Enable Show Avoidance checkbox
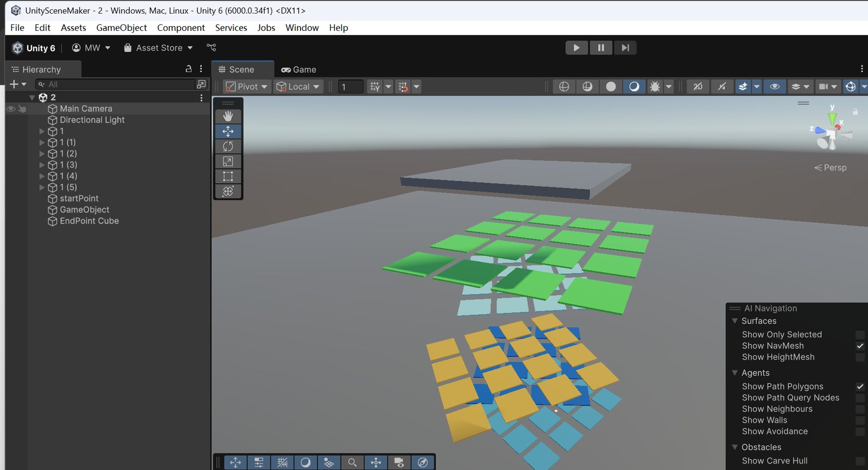Screen dimensions: 868x470 tap(860, 432)
